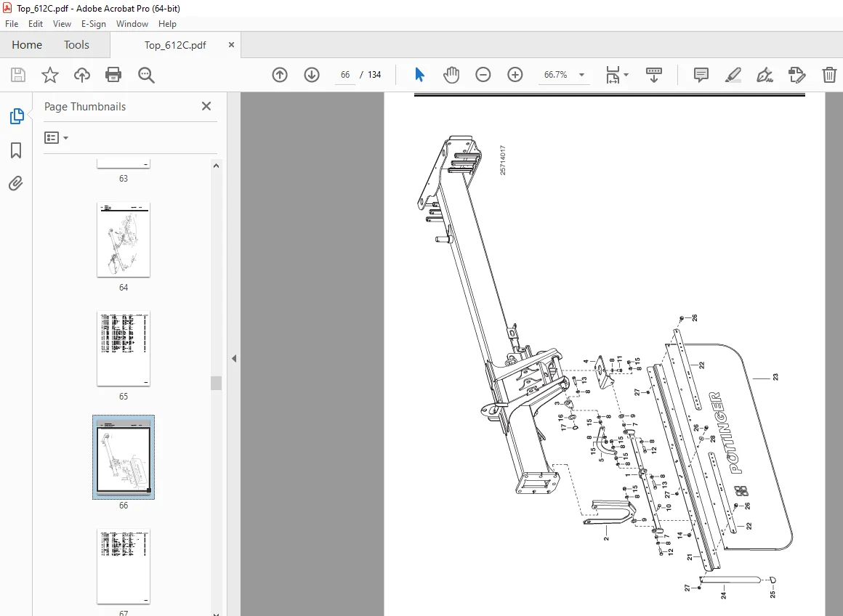Open Page Thumbnails sidebar icon
Image resolution: width=843 pixels, height=616 pixels.
tap(17, 115)
